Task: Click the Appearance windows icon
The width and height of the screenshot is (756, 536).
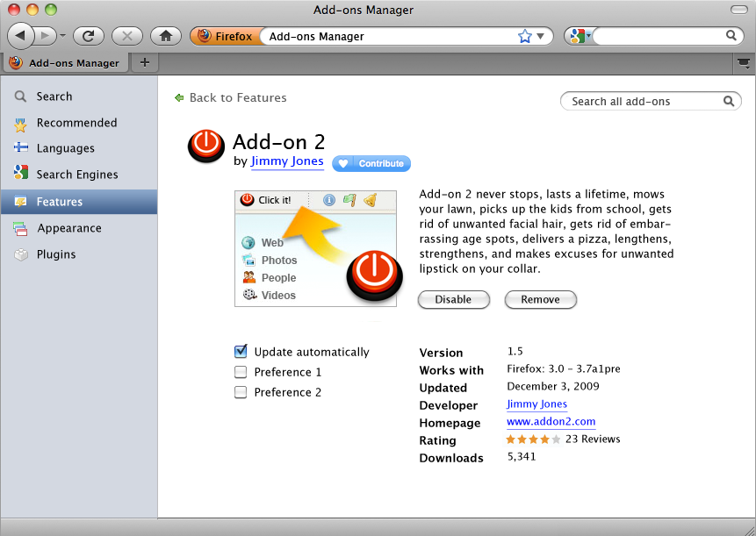Action: click(20, 229)
